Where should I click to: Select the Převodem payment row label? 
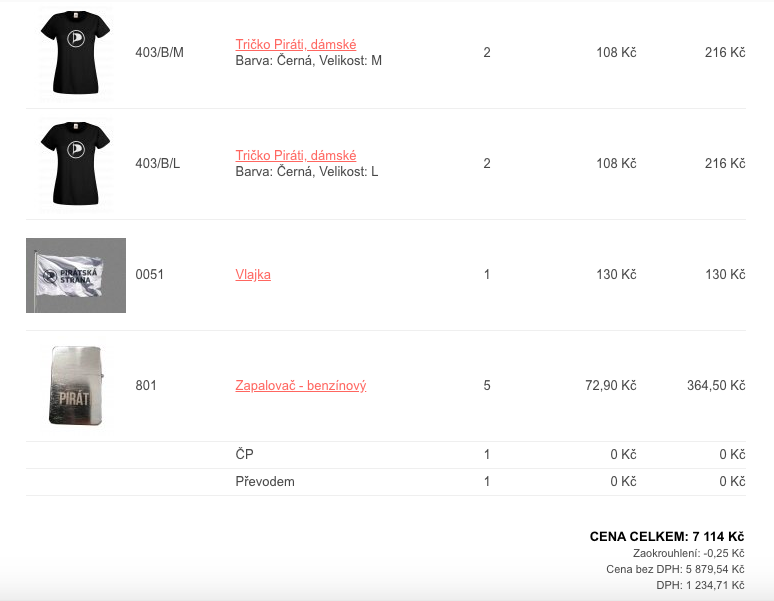coord(265,481)
